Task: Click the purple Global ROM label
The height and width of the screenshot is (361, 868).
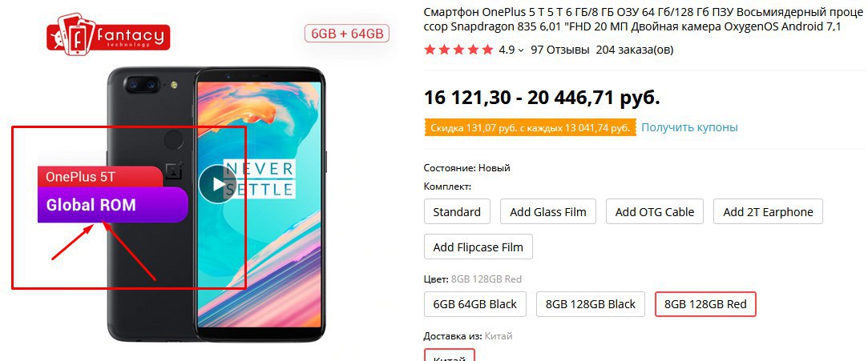Action: tap(113, 205)
